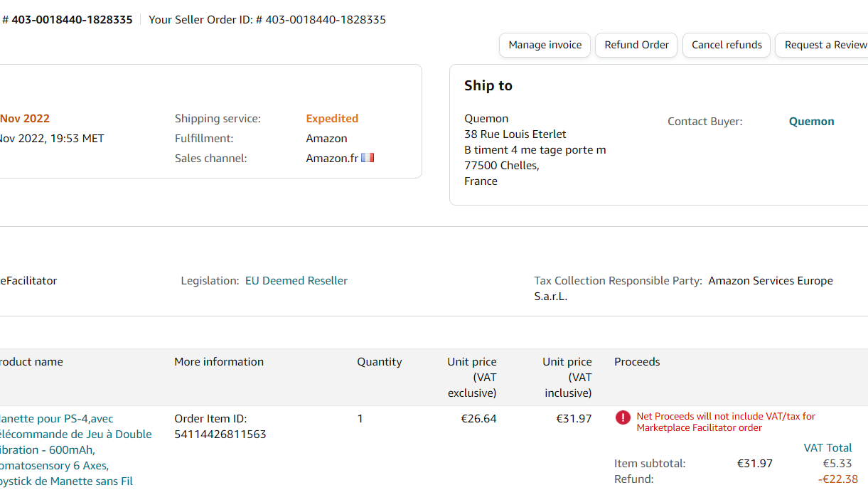The width and height of the screenshot is (868, 490).
Task: Click the Proceeds column header
Action: tap(637, 362)
